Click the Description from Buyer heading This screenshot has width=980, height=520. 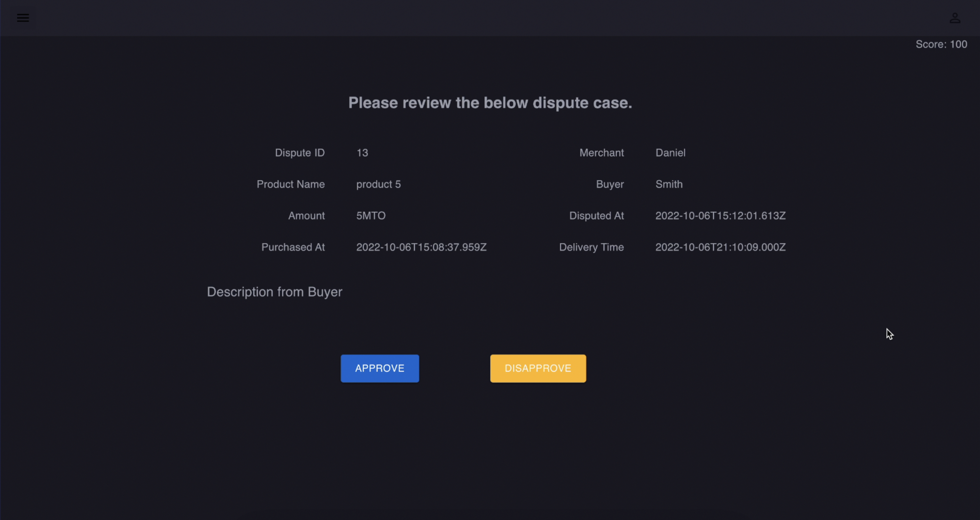(x=274, y=292)
